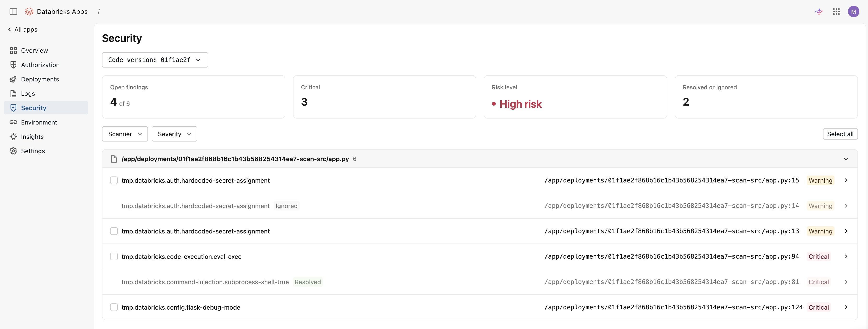
Task: Click the Environment link icon
Action: point(13,122)
